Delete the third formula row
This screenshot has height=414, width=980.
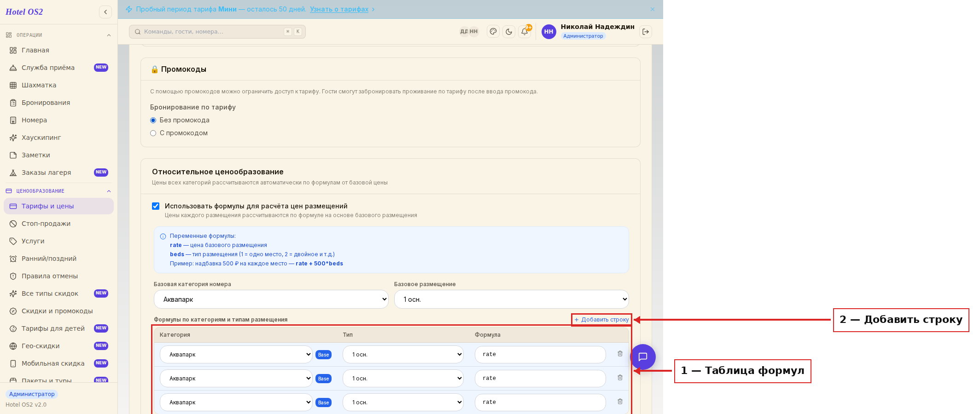620,402
